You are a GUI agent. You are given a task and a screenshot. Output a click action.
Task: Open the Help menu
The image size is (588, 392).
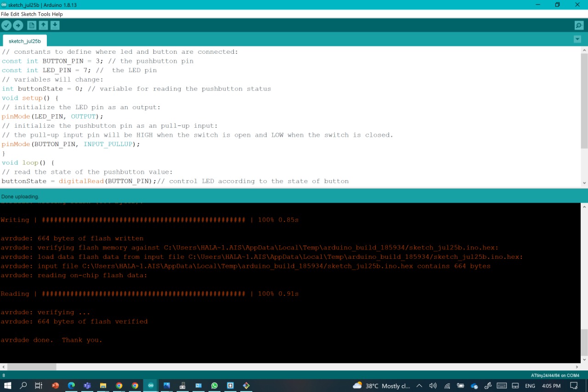pyautogui.click(x=57, y=14)
